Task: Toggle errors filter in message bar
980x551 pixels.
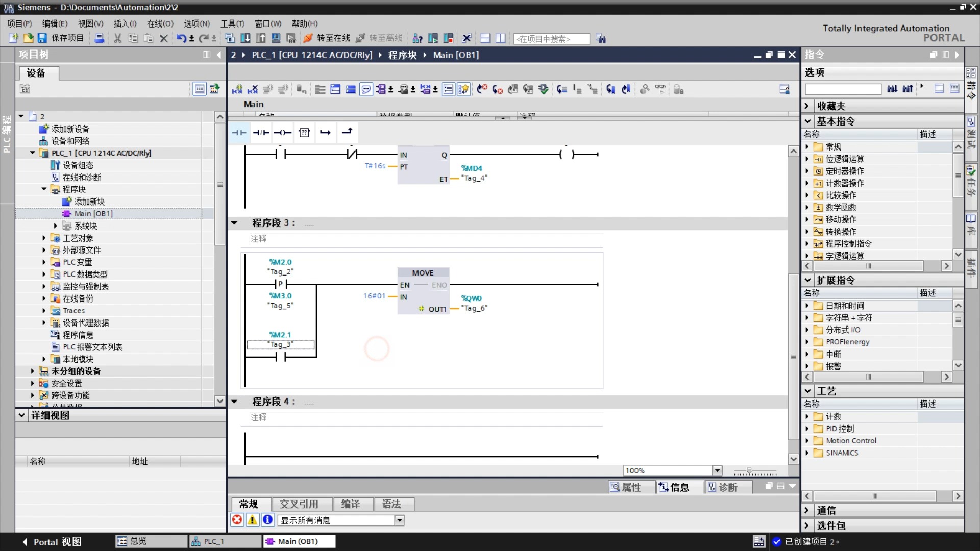Action: pos(237,520)
